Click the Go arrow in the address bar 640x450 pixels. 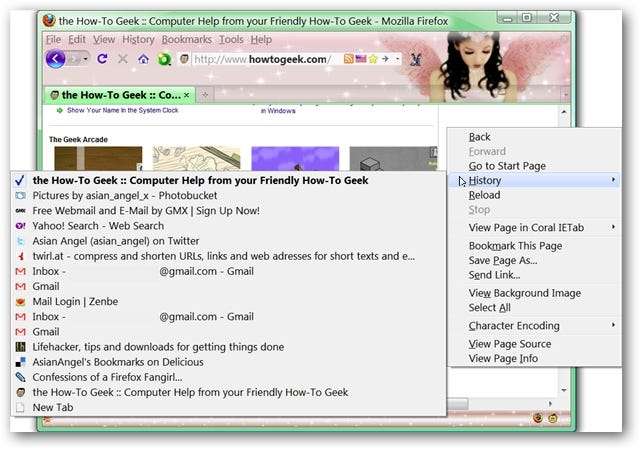pyautogui.click(x=385, y=59)
